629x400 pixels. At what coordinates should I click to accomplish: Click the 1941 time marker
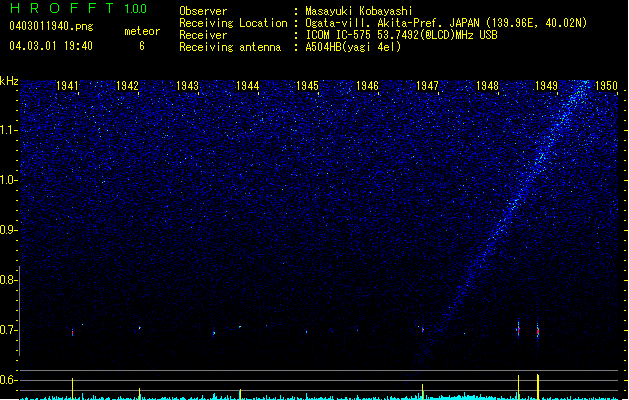click(x=67, y=86)
